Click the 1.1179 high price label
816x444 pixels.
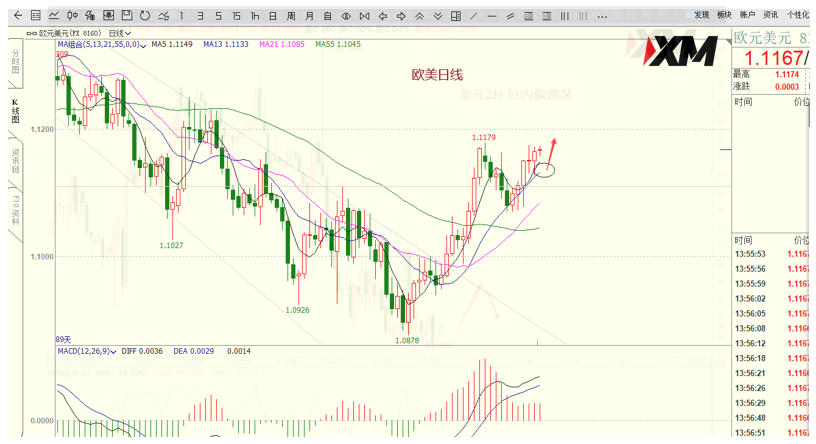pyautogui.click(x=483, y=137)
